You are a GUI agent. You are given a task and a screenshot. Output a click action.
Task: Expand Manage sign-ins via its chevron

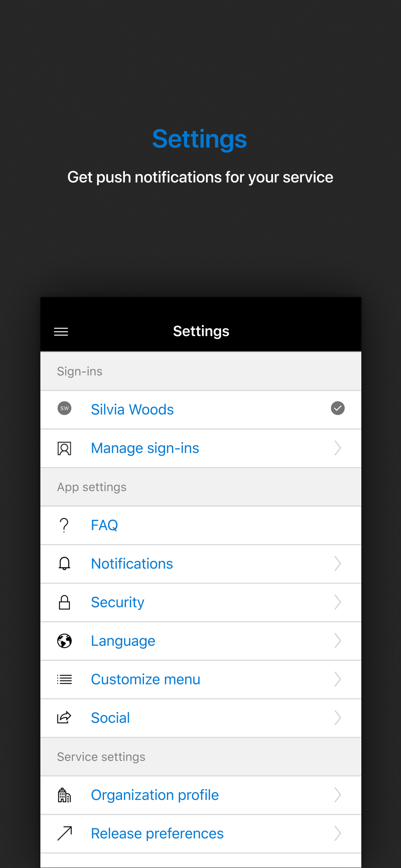pos(338,448)
